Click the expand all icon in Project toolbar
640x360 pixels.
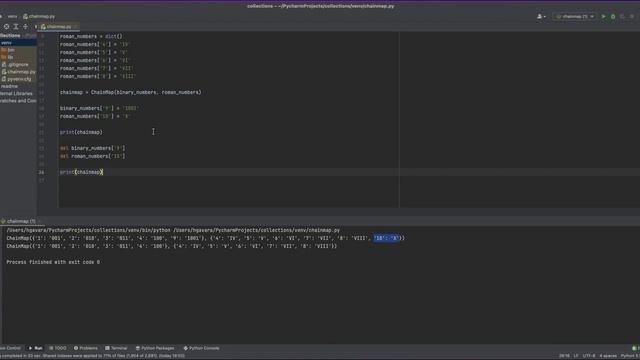[16, 27]
